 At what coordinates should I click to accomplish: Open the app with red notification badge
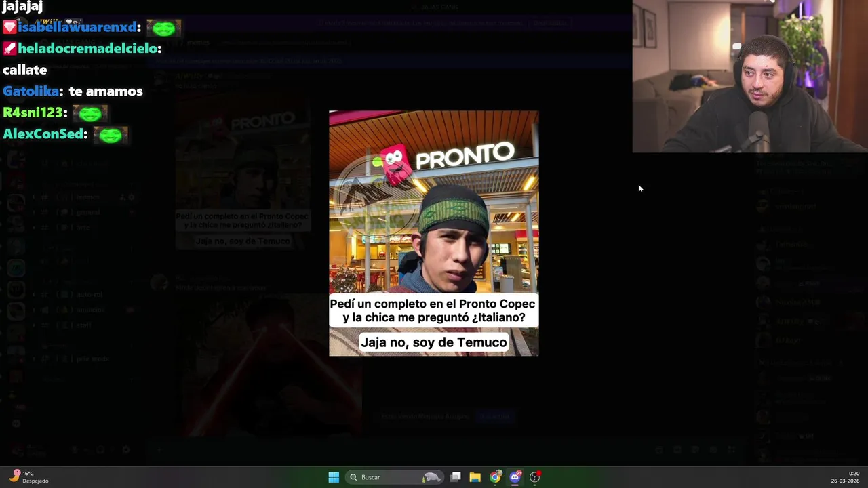pos(535,477)
